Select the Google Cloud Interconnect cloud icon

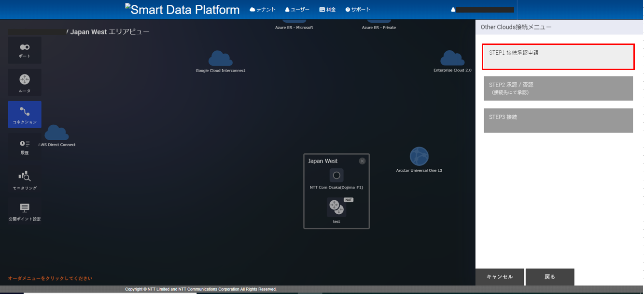[x=220, y=59]
